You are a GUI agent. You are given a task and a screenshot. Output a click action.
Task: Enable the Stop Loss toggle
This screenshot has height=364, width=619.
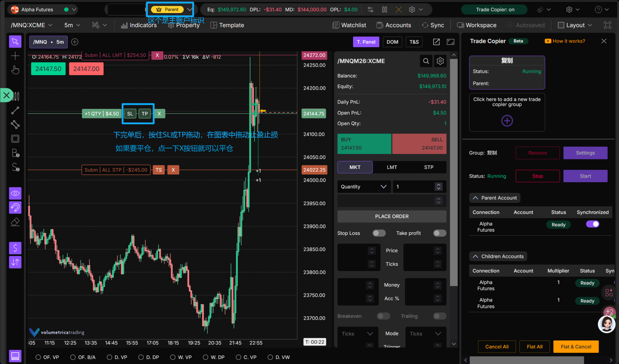coord(379,233)
